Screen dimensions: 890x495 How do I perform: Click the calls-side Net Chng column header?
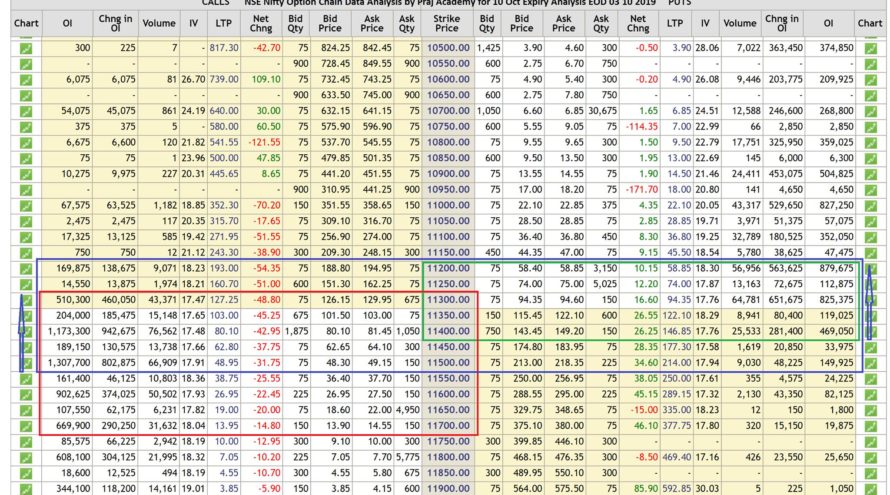261,23
